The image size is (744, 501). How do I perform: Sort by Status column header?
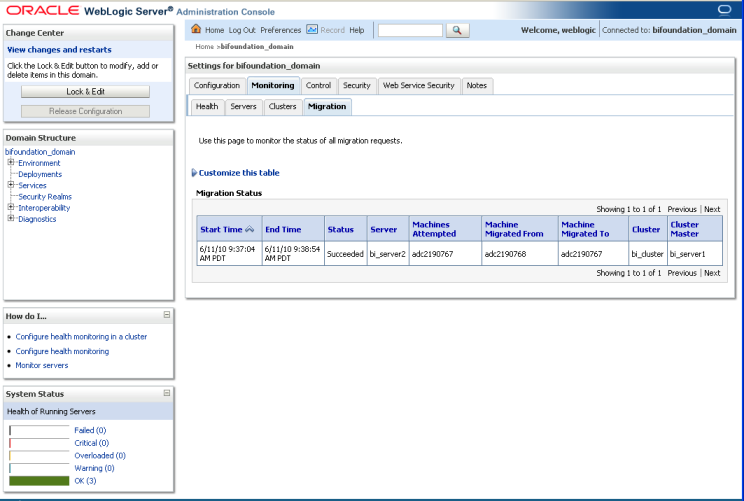(x=341, y=229)
